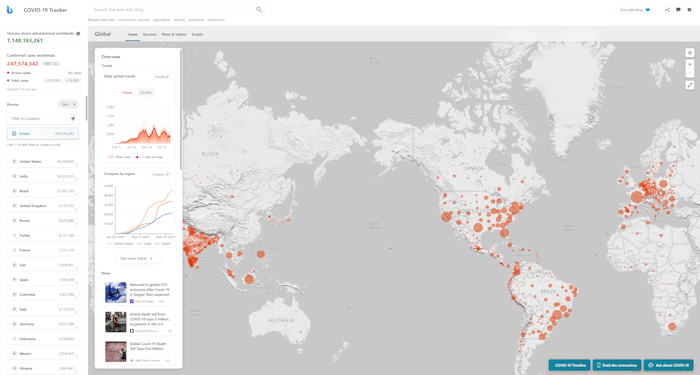Screen dimensions: 700x375
Task: Toggle New cases legend item
Action: (x=119, y=157)
